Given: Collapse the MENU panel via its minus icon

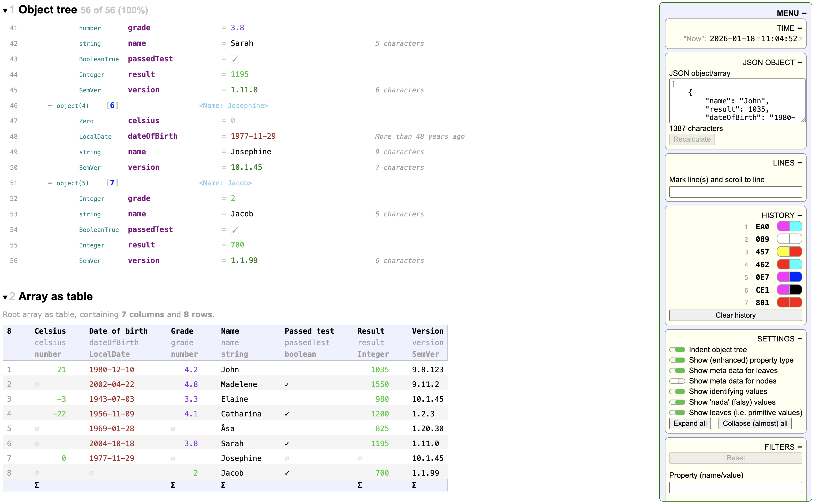Looking at the screenshot, I should [x=804, y=13].
